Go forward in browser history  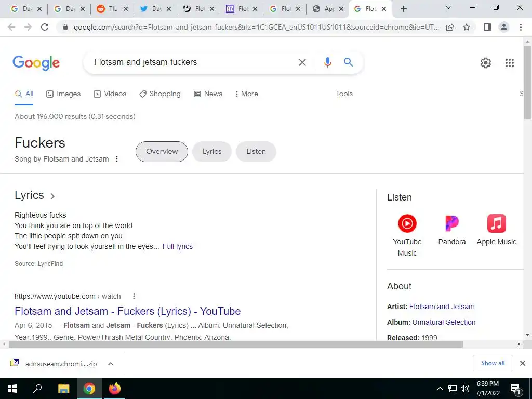(x=28, y=27)
